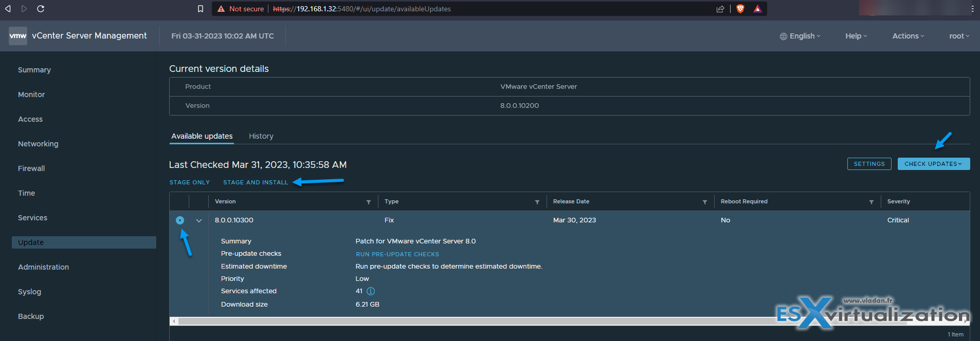Click the VMware vCenter Server product value

click(539, 86)
